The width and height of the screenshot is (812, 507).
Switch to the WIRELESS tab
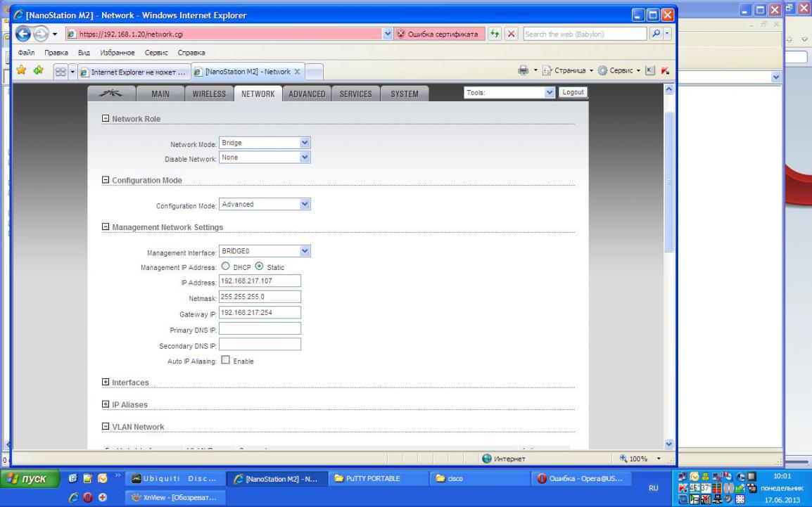pos(208,94)
